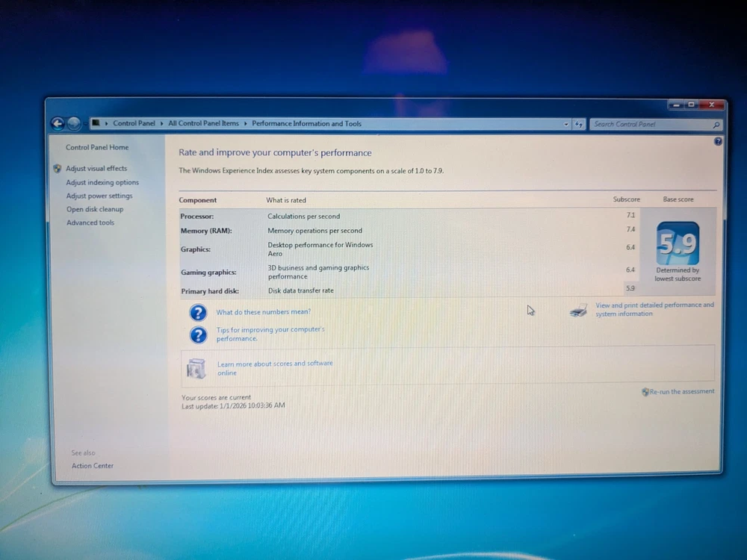Open Help via the blue question mark icon
The width and height of the screenshot is (747, 560).
(718, 141)
